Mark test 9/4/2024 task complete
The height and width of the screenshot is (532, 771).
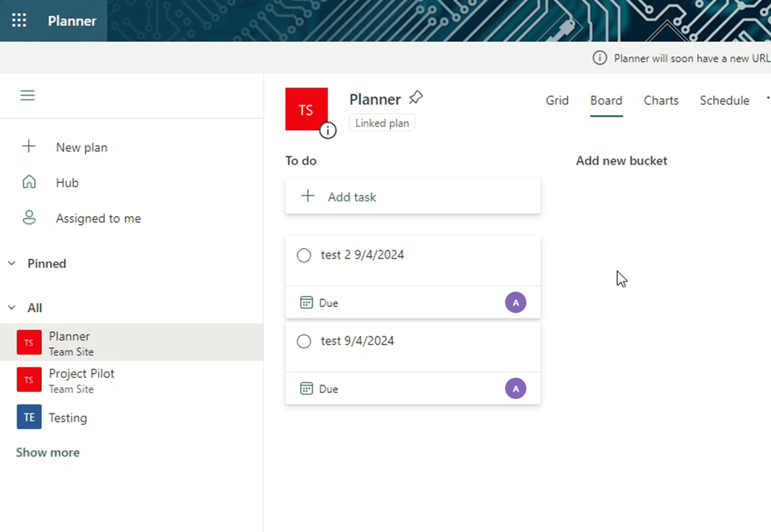coord(304,341)
